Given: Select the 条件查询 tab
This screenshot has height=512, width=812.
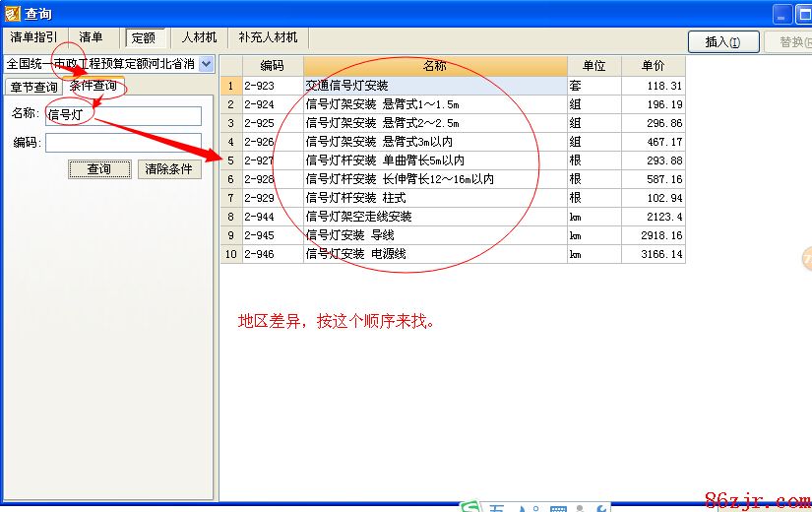Looking at the screenshot, I should pyautogui.click(x=94, y=86).
